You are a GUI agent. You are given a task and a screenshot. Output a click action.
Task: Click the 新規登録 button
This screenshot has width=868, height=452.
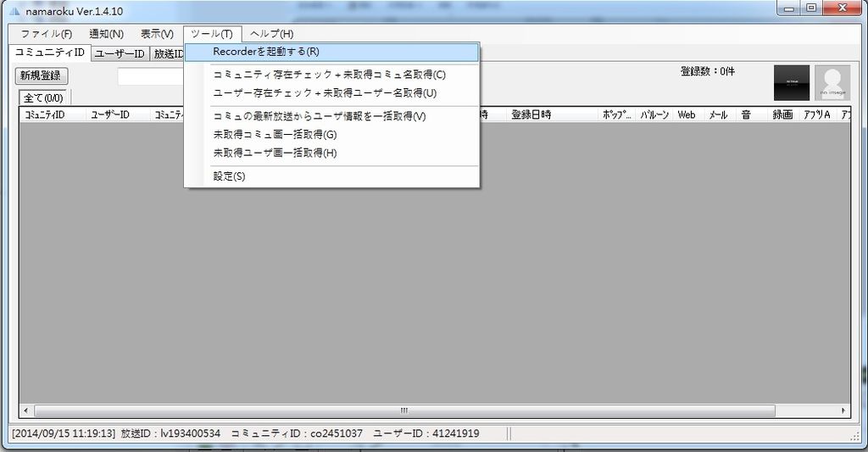tap(41, 75)
